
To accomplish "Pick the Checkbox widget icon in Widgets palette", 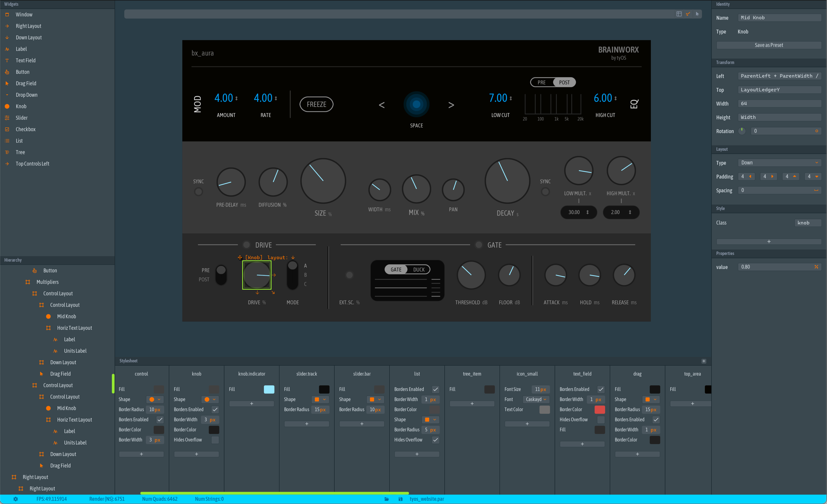I will 7,129.
